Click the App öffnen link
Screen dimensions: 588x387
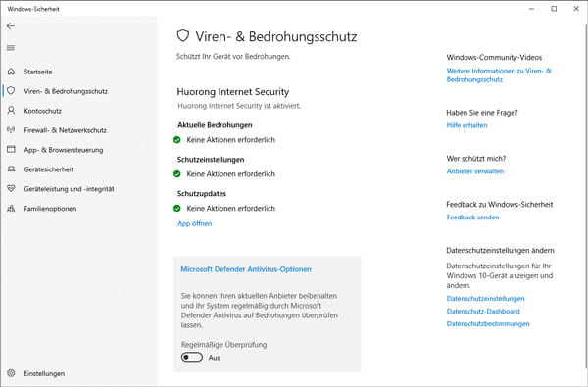pos(195,223)
